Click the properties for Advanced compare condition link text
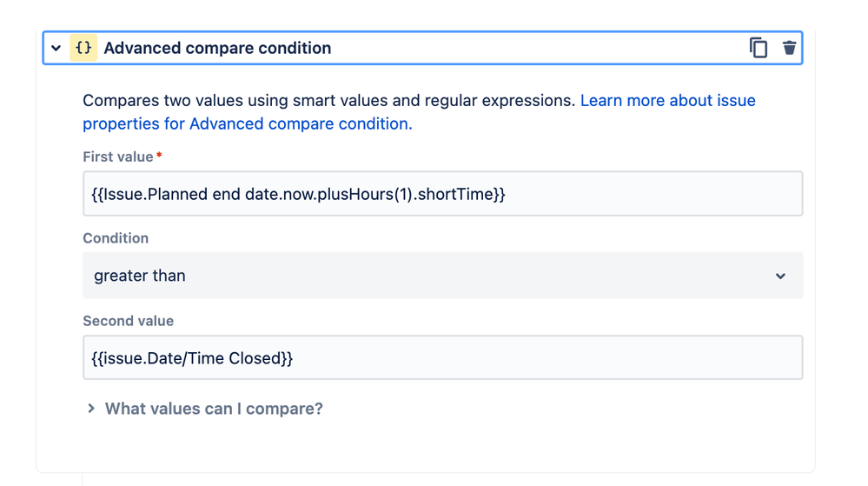868x486 pixels. pyautogui.click(x=248, y=123)
